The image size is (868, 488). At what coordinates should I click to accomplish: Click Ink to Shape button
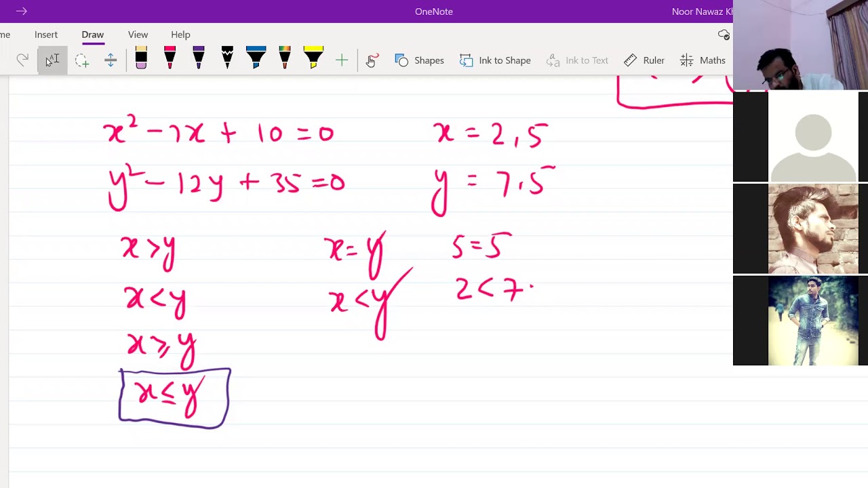[496, 60]
